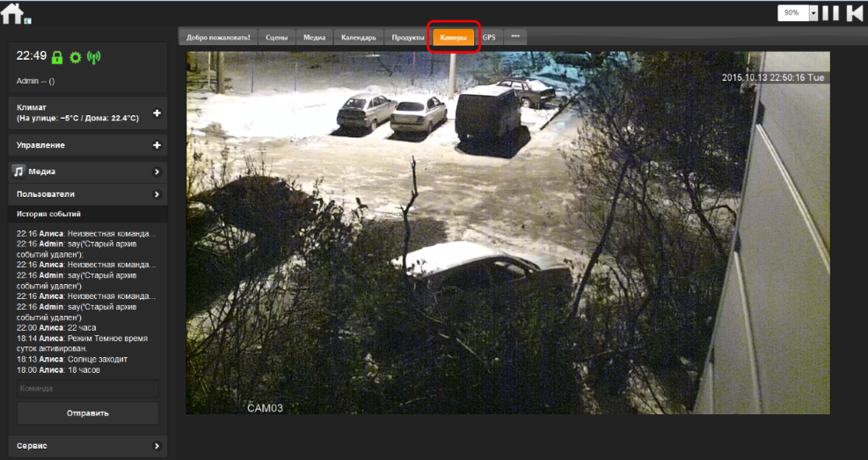
Task: Click the Отправить button
Action: [x=87, y=413]
